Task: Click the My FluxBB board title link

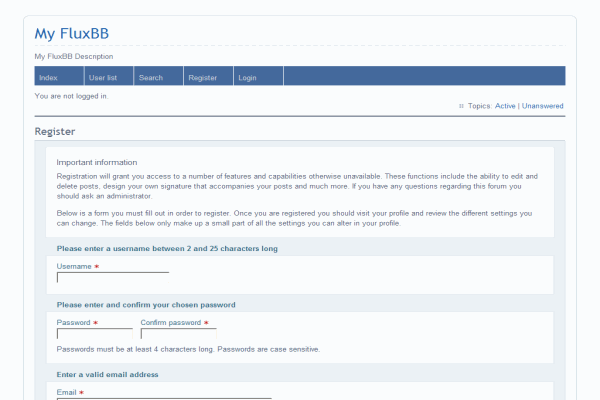Action: [72, 34]
